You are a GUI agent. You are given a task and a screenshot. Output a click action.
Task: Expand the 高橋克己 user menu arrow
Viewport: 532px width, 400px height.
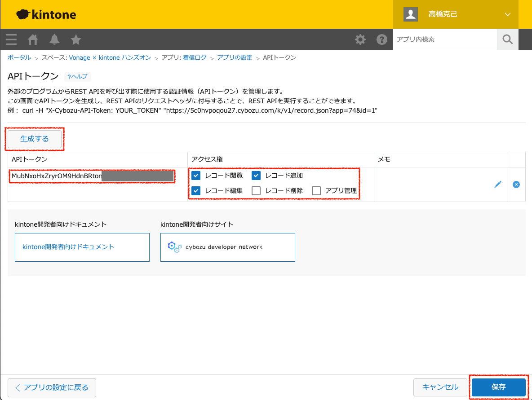coord(508,14)
